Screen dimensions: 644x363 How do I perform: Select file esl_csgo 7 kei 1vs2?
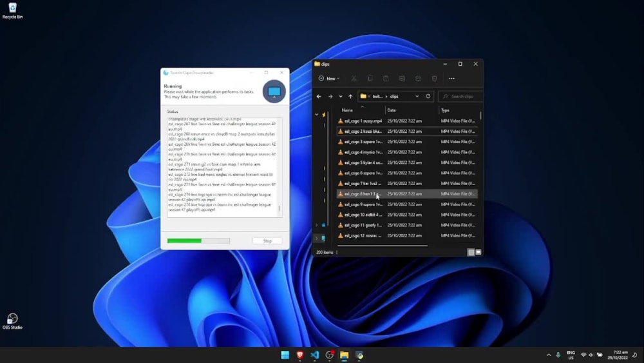(407, 183)
